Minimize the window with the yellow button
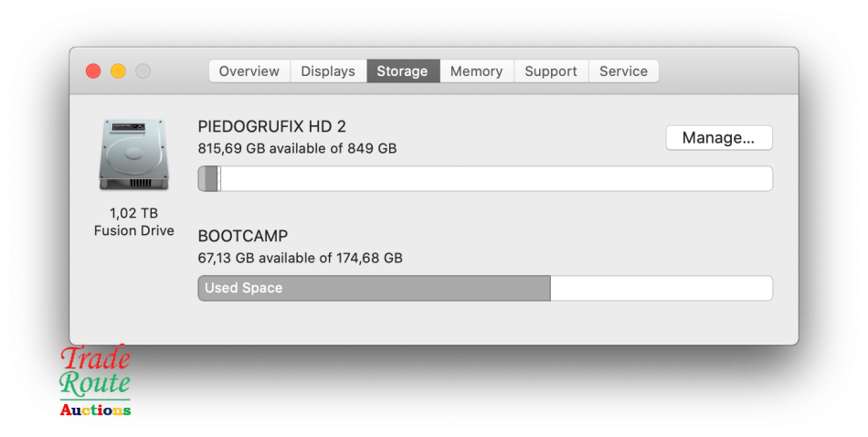Viewport: 868px width, 437px height. tap(118, 71)
